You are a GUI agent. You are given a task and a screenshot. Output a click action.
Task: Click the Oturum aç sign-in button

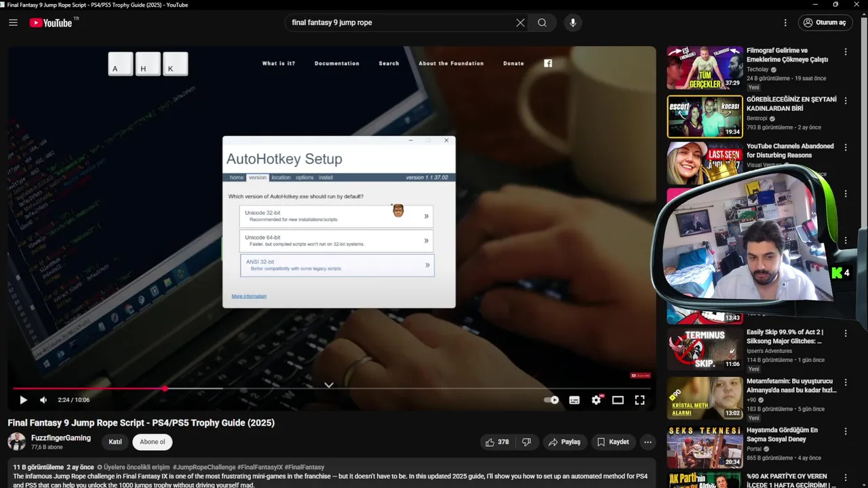coord(825,22)
